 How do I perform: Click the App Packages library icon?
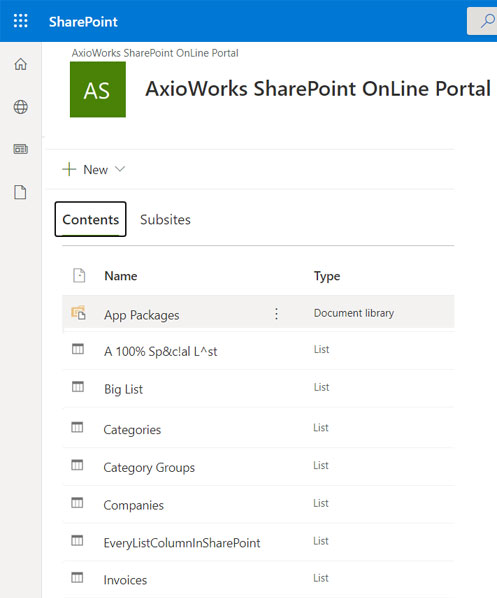coord(79,313)
